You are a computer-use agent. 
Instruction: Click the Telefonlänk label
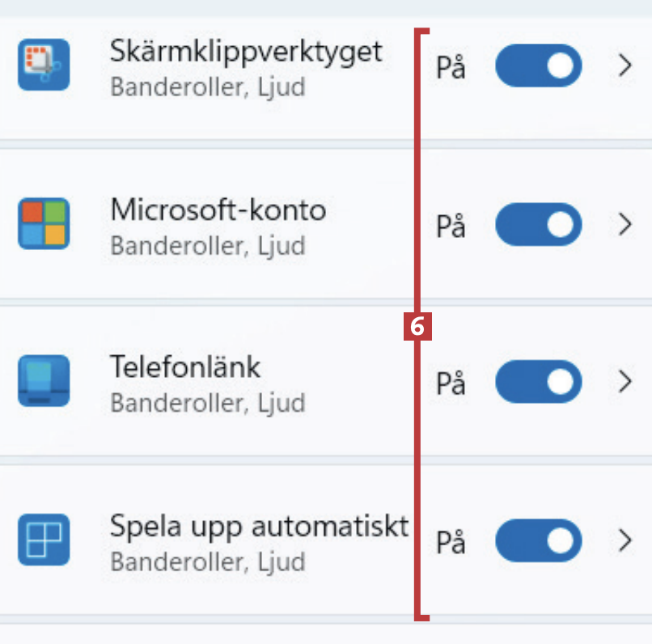click(x=185, y=368)
